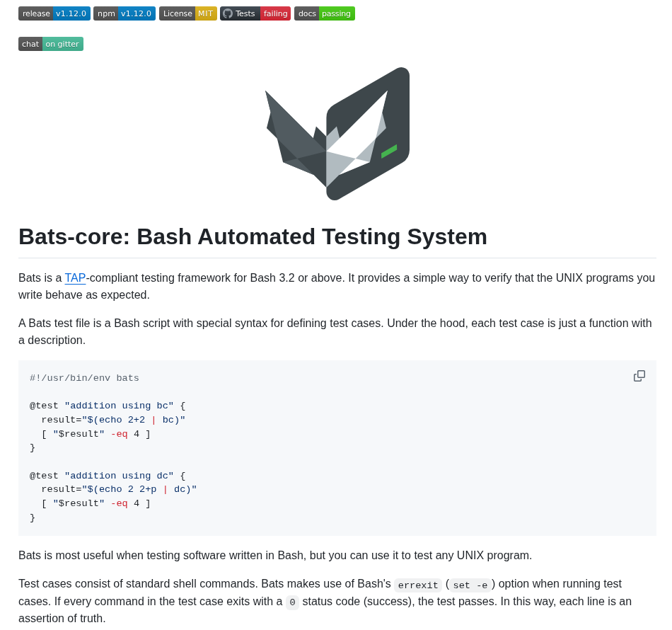
Task: Click the inline code "0" status
Action: tap(292, 602)
